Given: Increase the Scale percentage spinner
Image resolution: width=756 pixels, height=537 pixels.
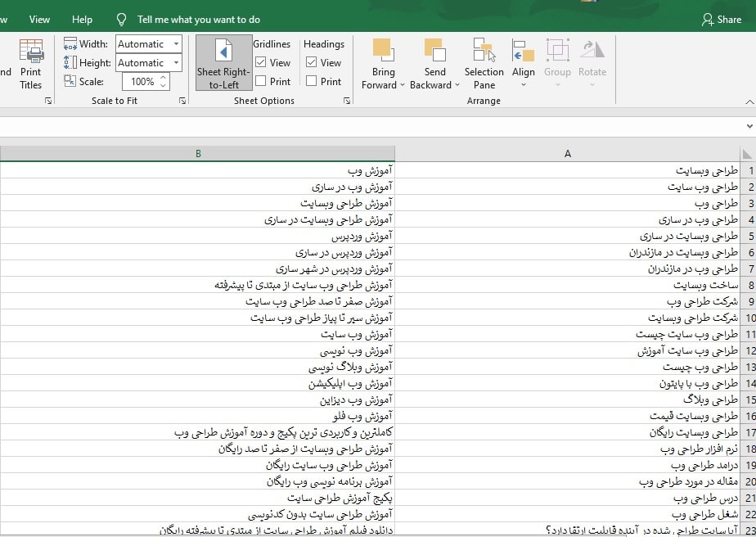Looking at the screenshot, I should [x=163, y=77].
